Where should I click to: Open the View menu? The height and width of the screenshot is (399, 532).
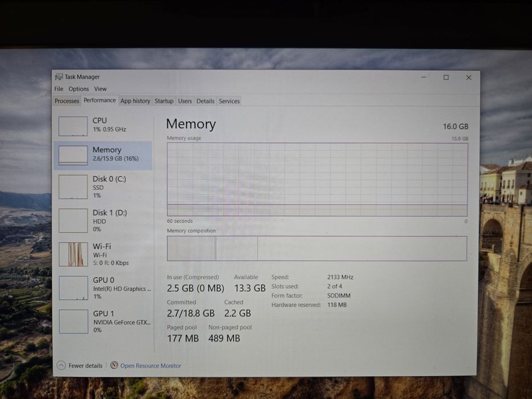(100, 89)
